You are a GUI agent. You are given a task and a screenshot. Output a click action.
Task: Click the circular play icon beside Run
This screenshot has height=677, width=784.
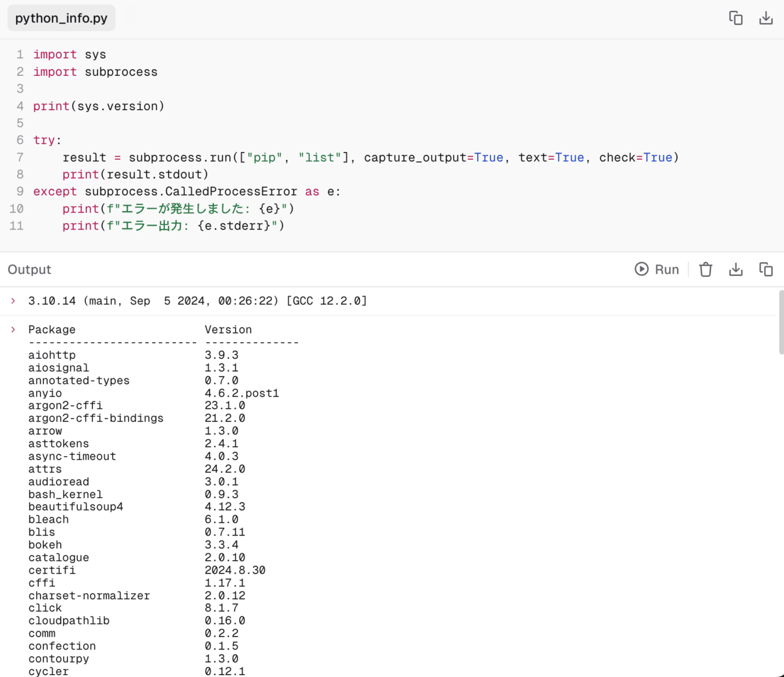pyautogui.click(x=641, y=269)
